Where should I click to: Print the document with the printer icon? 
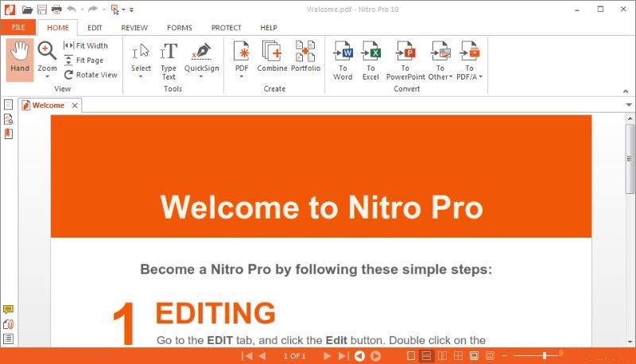(56, 10)
